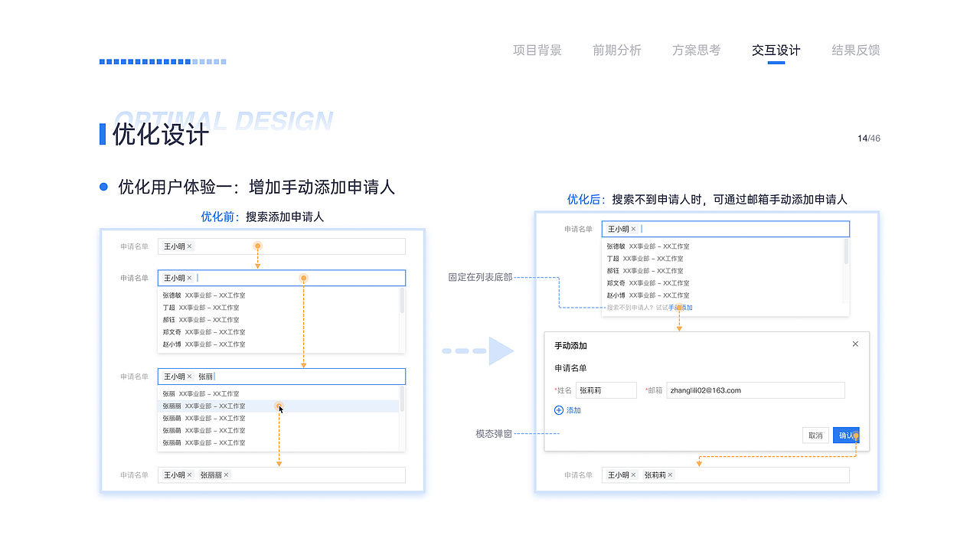Select 郝钰 row in the 优化后 list

723,271
